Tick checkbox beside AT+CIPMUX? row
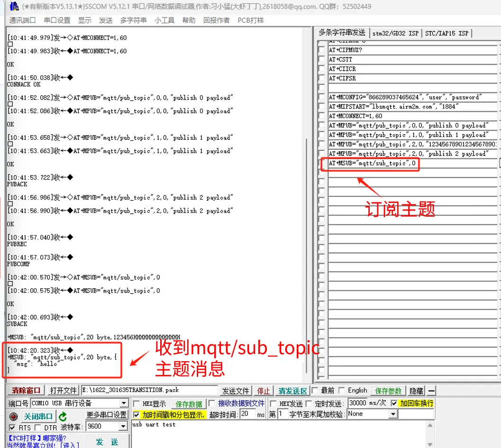Viewport: 501px width, 448px height. pos(321,50)
